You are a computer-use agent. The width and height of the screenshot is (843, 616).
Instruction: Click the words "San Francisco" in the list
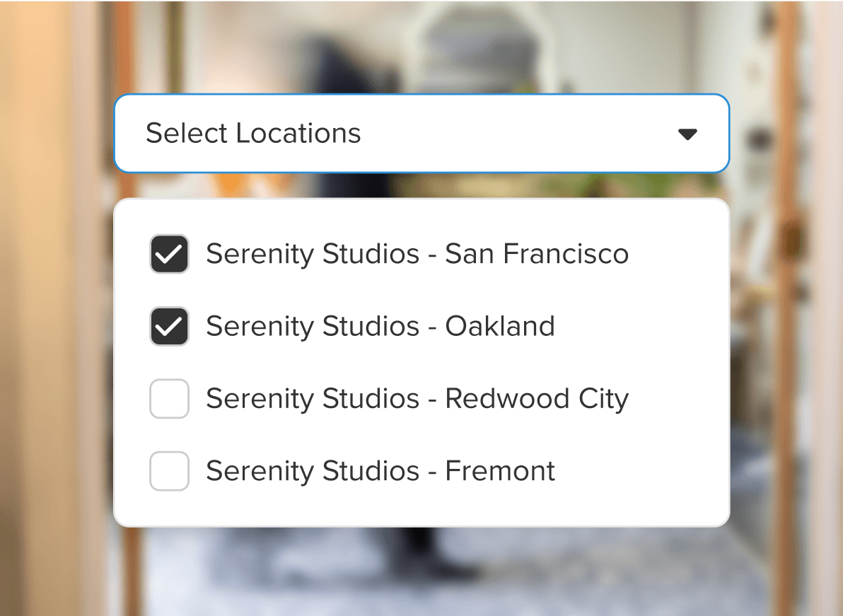tap(536, 254)
